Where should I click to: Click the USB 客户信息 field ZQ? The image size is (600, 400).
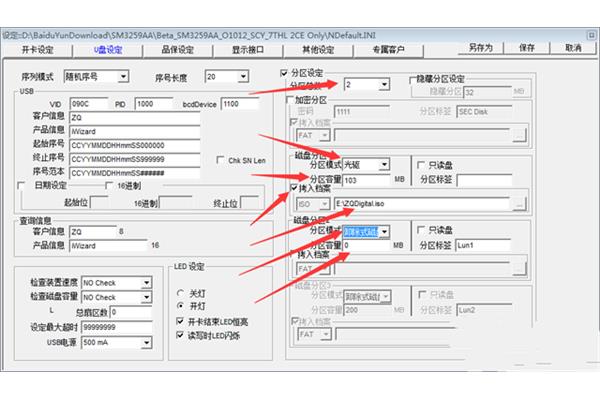click(x=135, y=118)
